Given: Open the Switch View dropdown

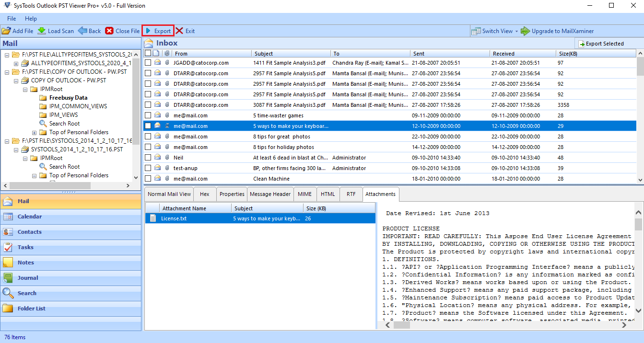Looking at the screenshot, I should tap(494, 30).
